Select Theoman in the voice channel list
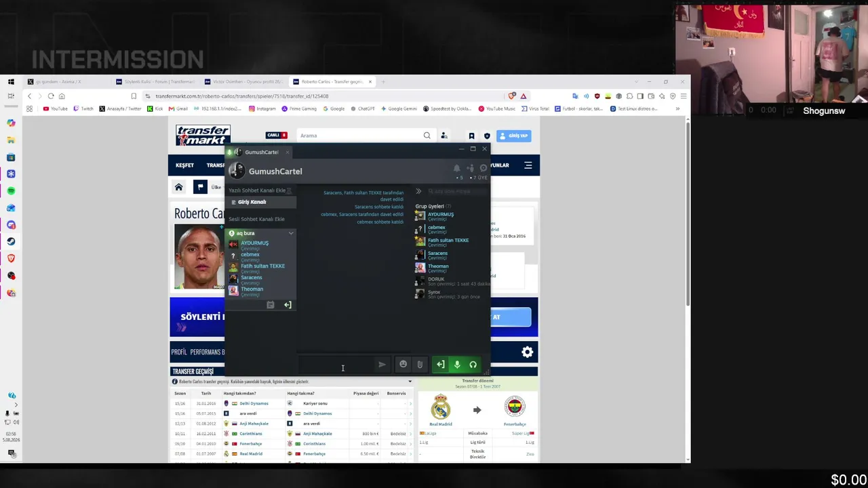 [x=252, y=289]
